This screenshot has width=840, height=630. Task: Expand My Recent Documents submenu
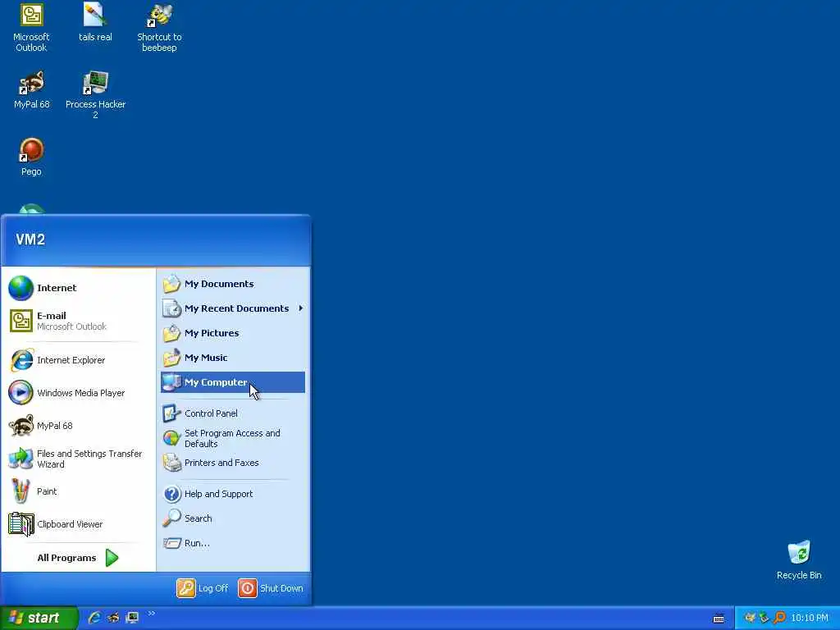[233, 308]
